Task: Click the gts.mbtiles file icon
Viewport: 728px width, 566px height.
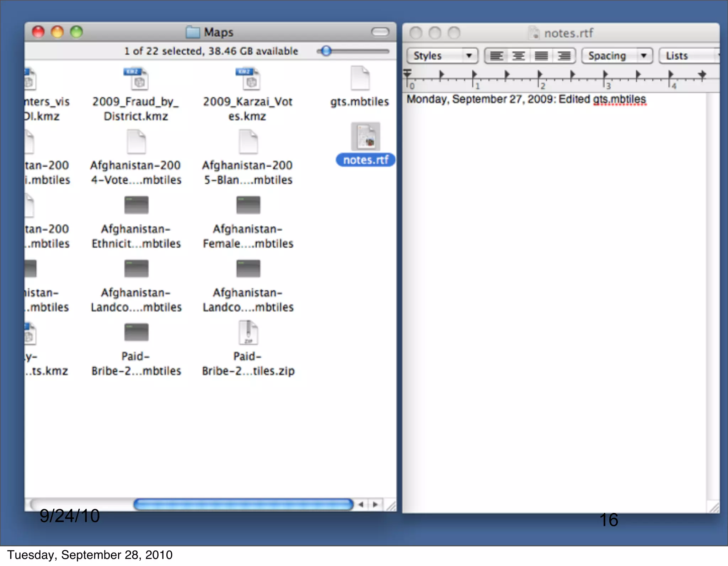Action: (x=360, y=78)
